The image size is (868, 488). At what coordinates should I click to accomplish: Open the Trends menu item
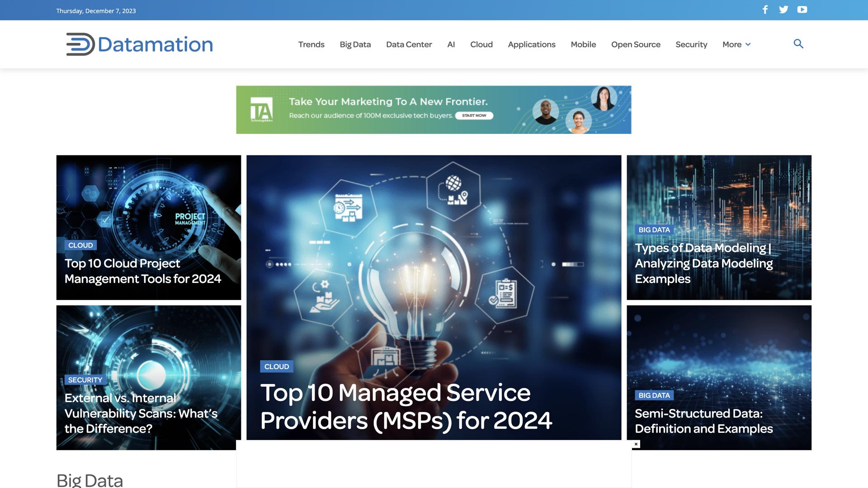[x=311, y=44]
